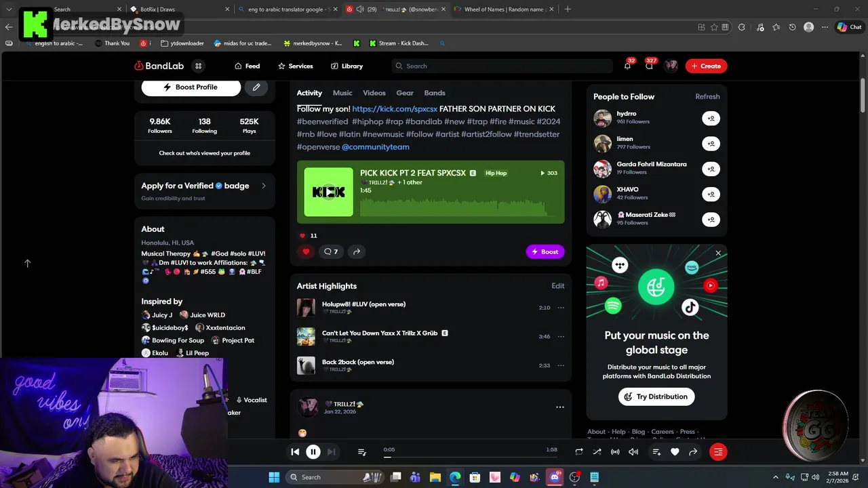Screen dimensions: 868x488
Task: Pause the current track
Action: [313, 452]
